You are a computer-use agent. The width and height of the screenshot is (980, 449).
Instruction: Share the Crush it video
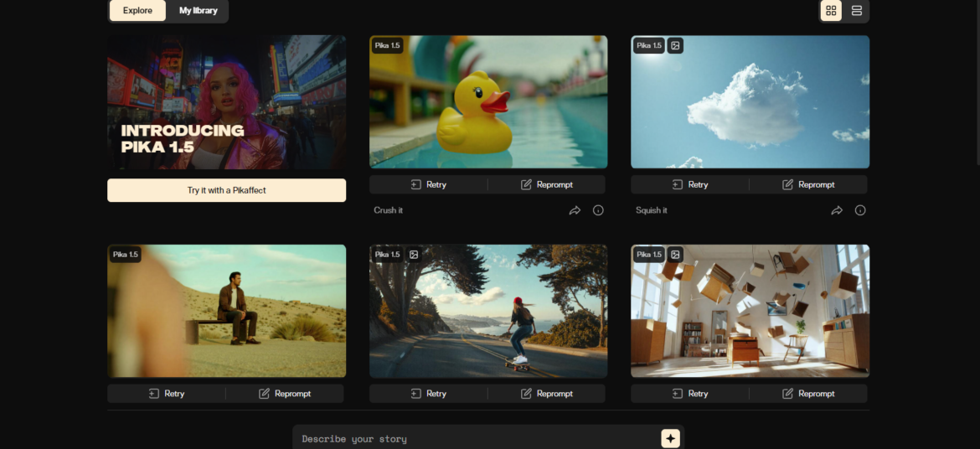point(575,211)
